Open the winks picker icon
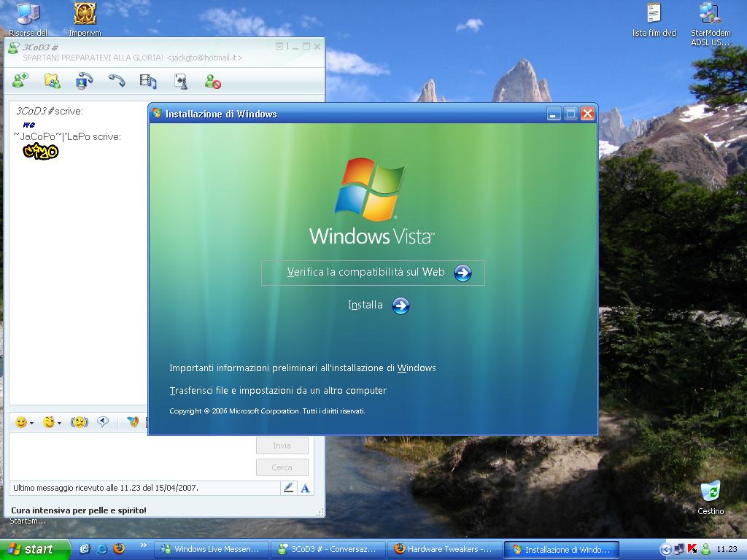 pos(49,422)
